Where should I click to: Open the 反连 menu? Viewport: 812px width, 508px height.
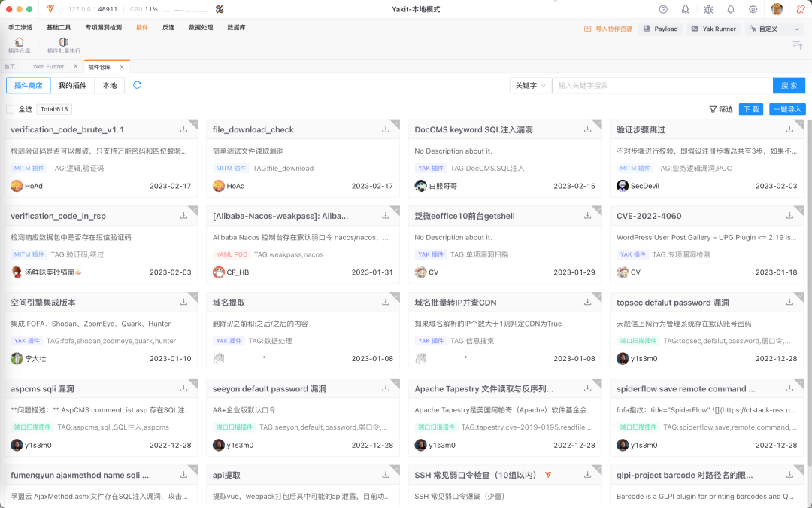(168, 28)
